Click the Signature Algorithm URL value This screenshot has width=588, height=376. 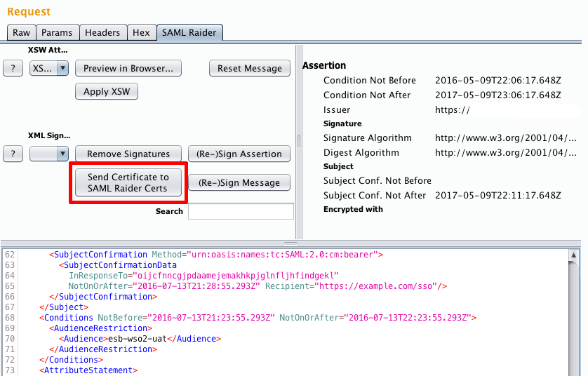click(x=505, y=137)
